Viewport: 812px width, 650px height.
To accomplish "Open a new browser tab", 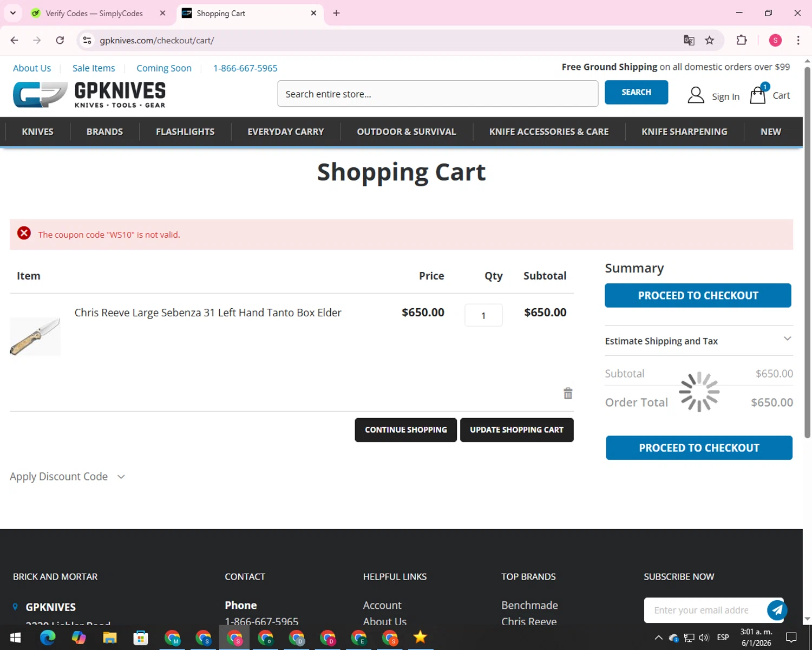I will (x=336, y=13).
